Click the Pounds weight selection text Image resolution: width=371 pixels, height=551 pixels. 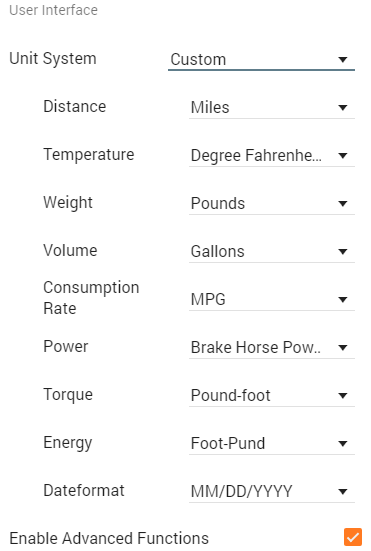pyautogui.click(x=218, y=203)
